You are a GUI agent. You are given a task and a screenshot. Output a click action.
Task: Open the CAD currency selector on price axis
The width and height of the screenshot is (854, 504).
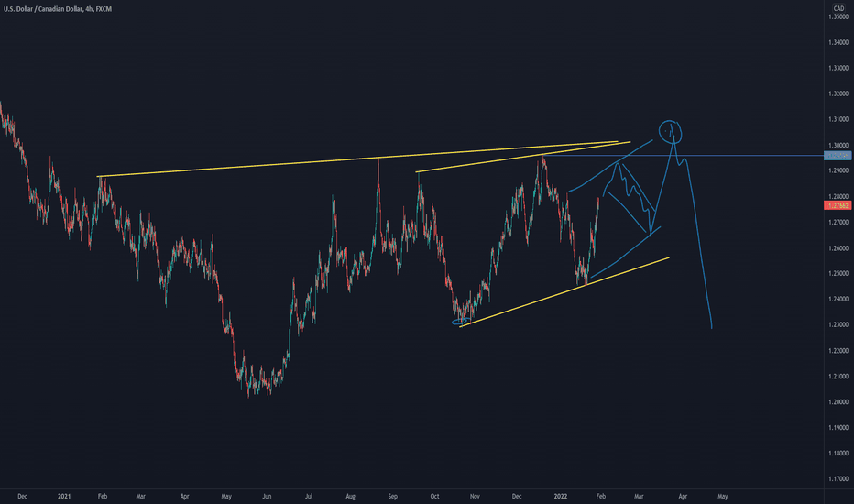[x=838, y=8]
